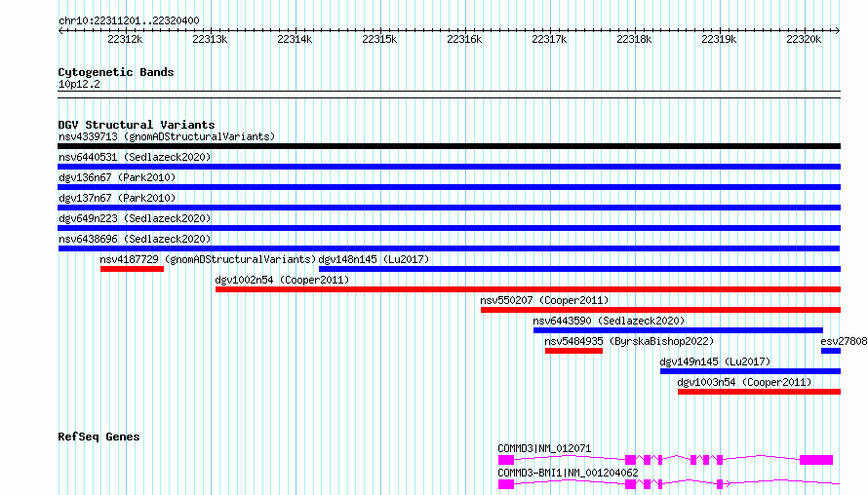
Task: Click the 22320k ruler tick label
Action: [x=804, y=39]
